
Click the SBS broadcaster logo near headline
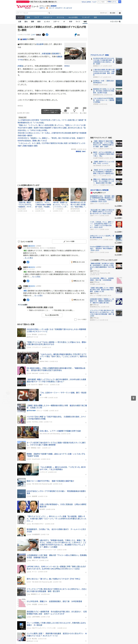(x=77, y=35)
